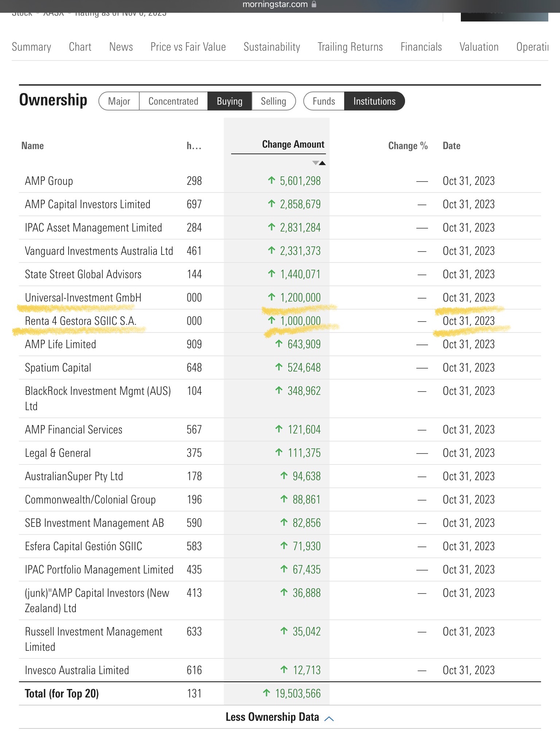
Task: Click the Name column header
Action: click(x=32, y=146)
